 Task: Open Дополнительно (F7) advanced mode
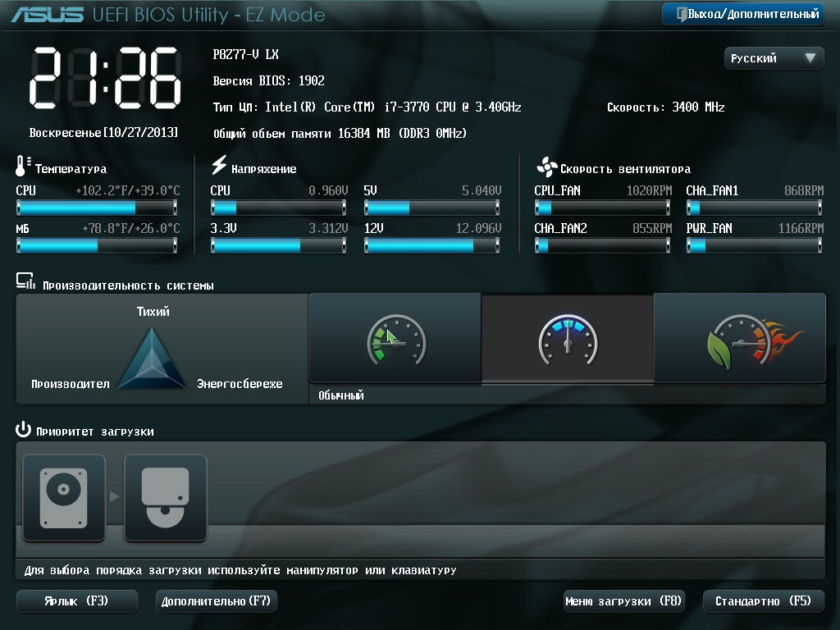pyautogui.click(x=217, y=601)
